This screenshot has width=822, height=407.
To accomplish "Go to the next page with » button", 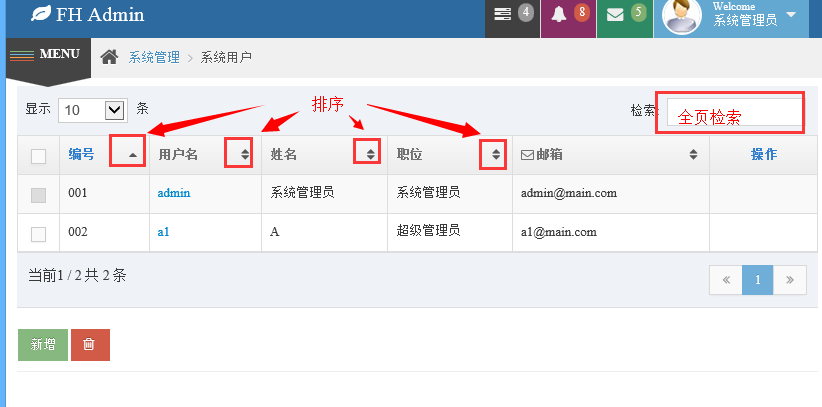I will (x=790, y=280).
